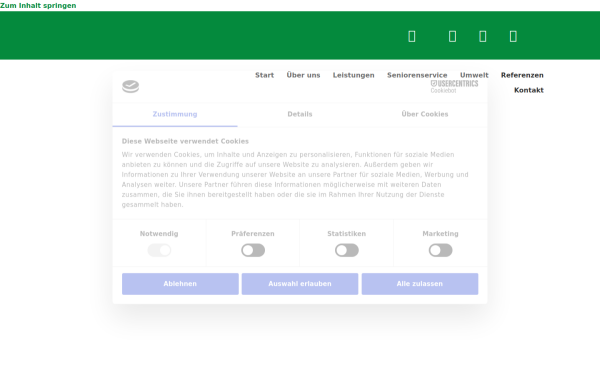Open the Leistungen menu item
Viewport: 600px width, 375px height.
354,75
